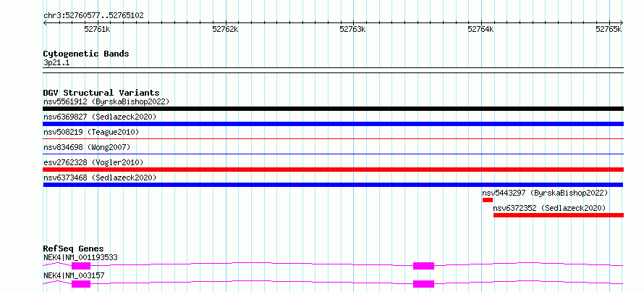Click the 52761k ruler position label

coord(98,29)
